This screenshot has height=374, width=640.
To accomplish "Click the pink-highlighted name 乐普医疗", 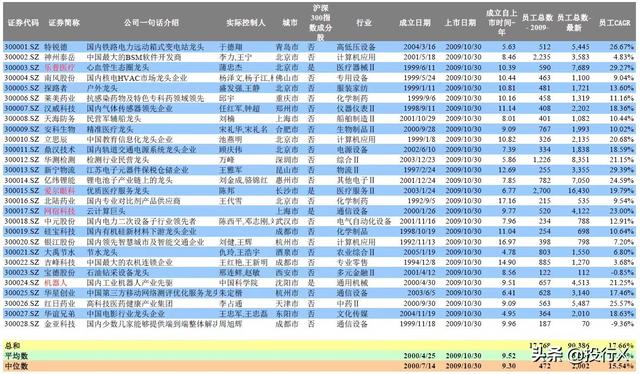I will click(60, 67).
